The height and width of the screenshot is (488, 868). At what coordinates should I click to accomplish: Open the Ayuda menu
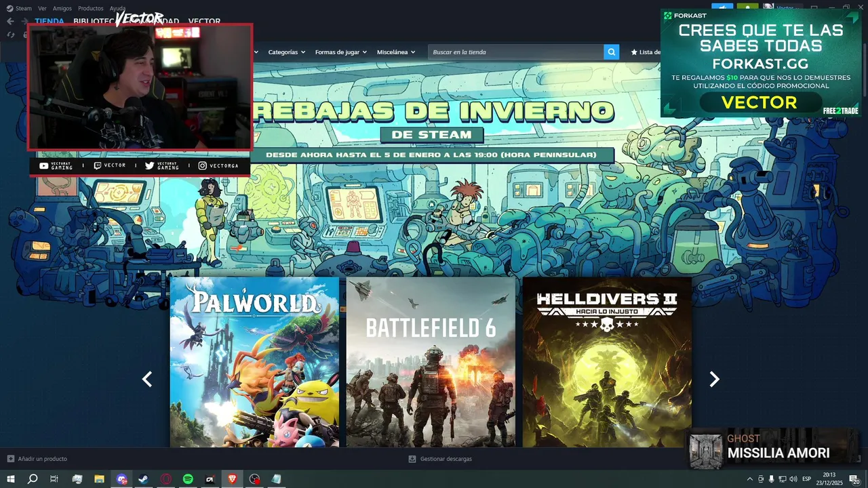[118, 8]
